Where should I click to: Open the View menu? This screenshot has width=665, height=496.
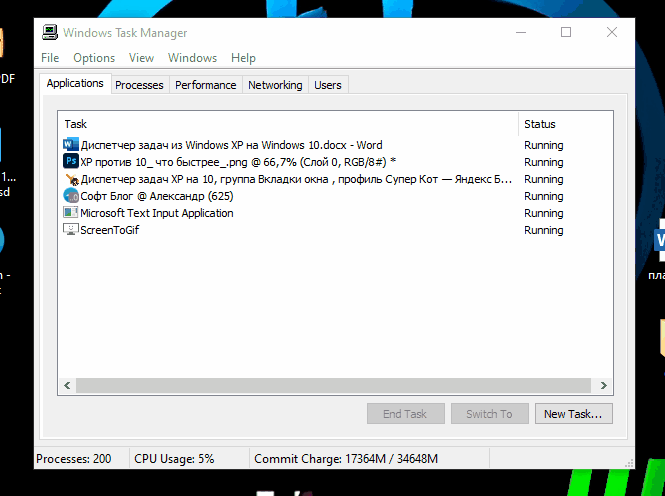pyautogui.click(x=141, y=58)
